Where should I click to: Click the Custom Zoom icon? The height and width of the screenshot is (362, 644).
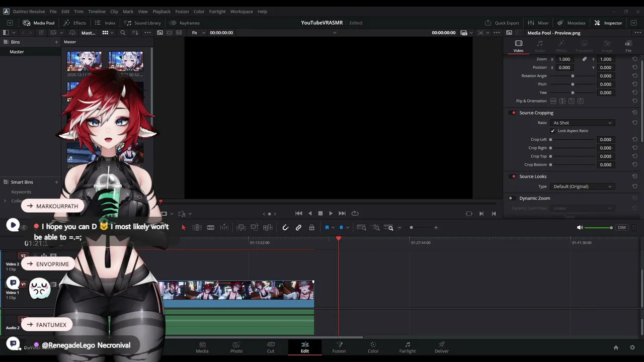pos(389,228)
